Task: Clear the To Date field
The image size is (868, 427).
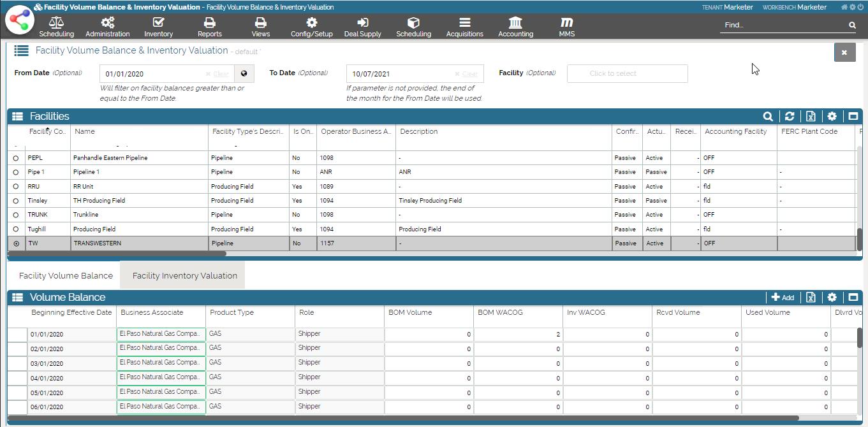Action: 466,74
